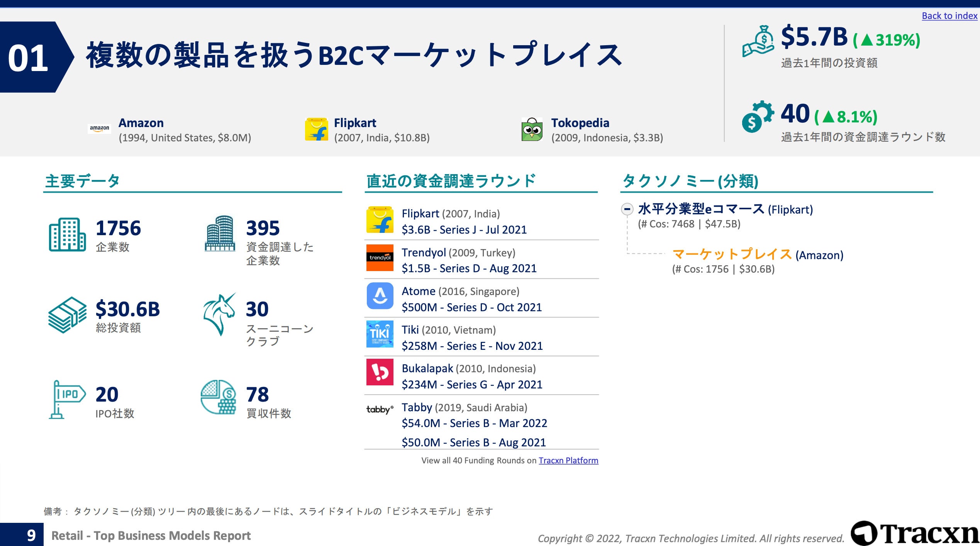This screenshot has width=980, height=546.
Task: Click the Trendyol logo icon
Action: [x=380, y=258]
